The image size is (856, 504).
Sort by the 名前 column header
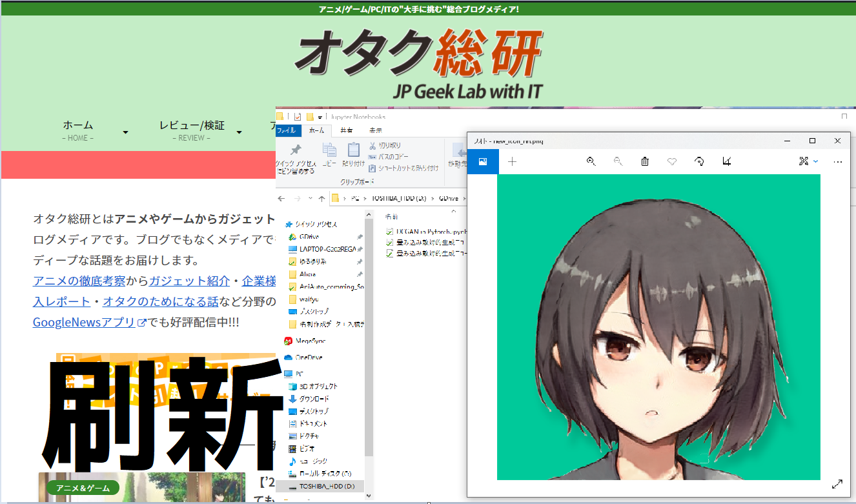[x=392, y=216]
